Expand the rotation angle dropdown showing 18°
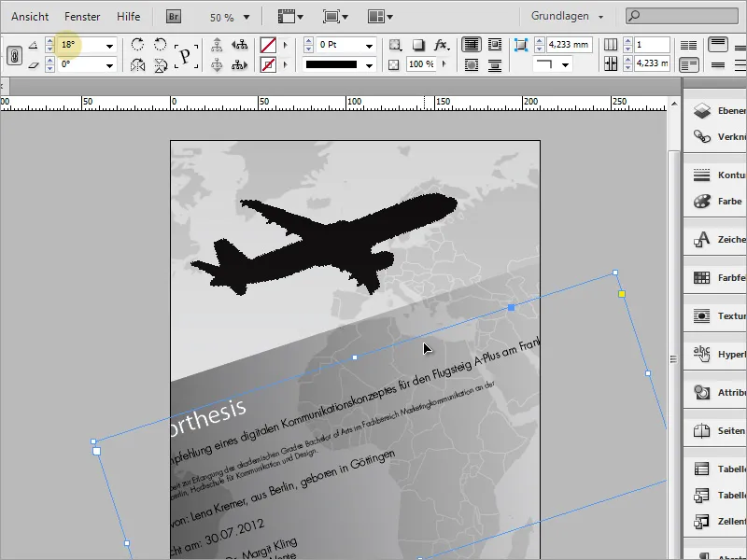 click(110, 45)
